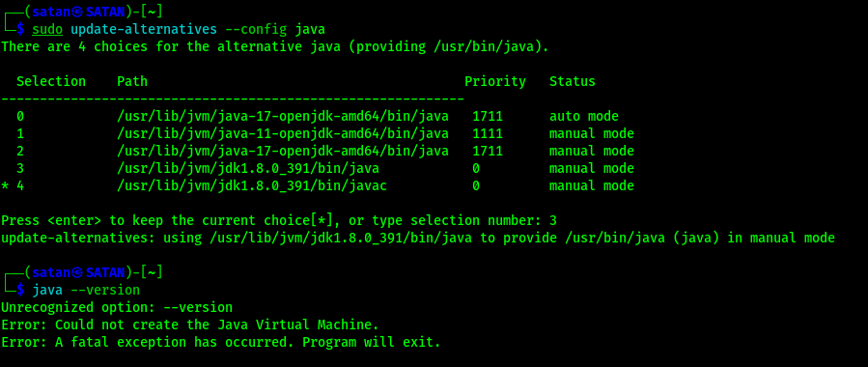
Task: Click the Status column header
Action: tap(573, 82)
